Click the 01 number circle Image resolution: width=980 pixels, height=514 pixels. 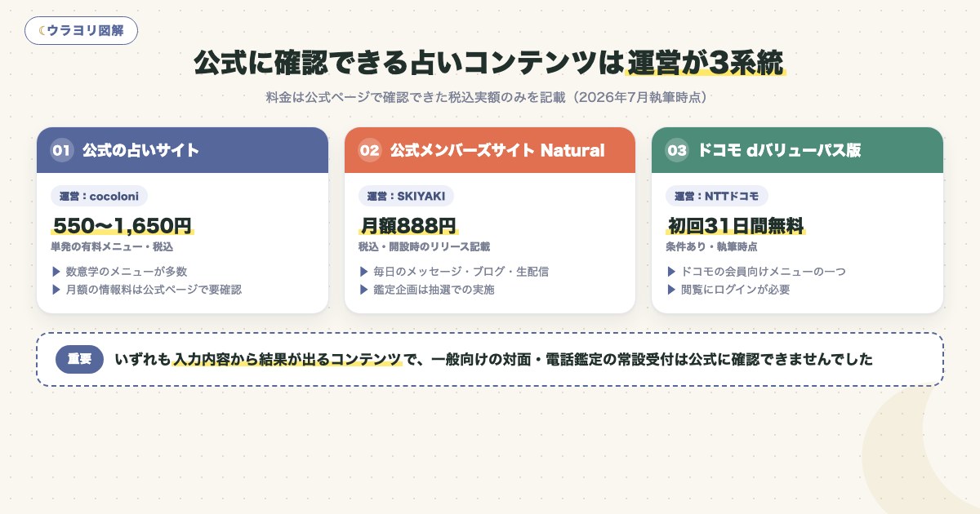pos(62,150)
